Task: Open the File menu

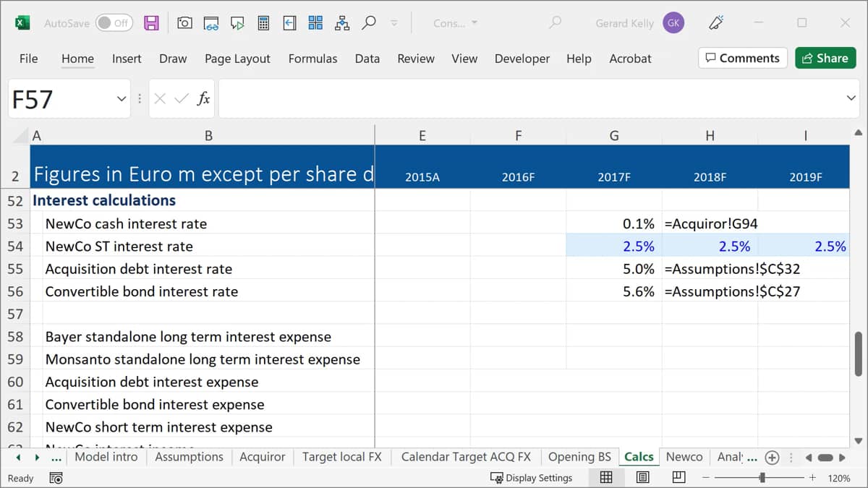Action: point(29,59)
